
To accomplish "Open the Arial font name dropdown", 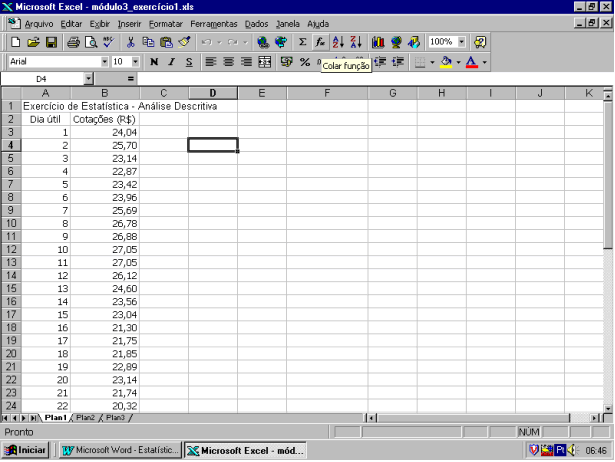I will click(x=103, y=62).
